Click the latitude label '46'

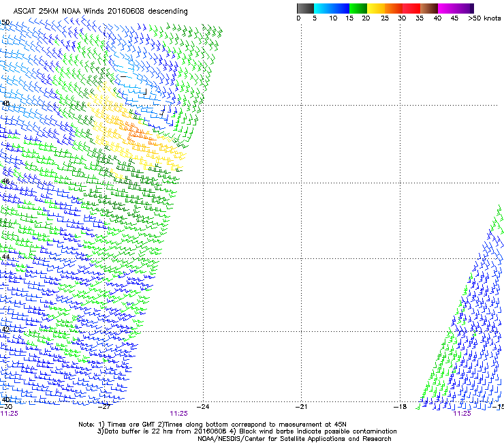click(x=5, y=181)
